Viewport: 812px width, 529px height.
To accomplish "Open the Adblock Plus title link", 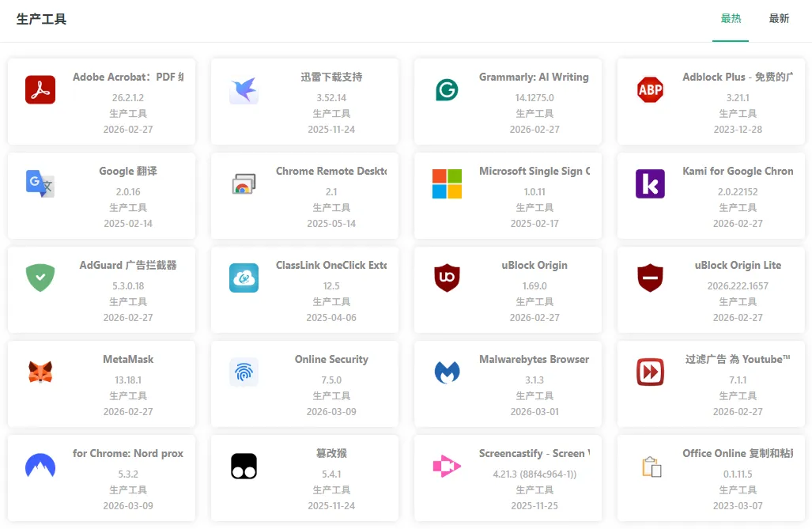I will point(738,77).
